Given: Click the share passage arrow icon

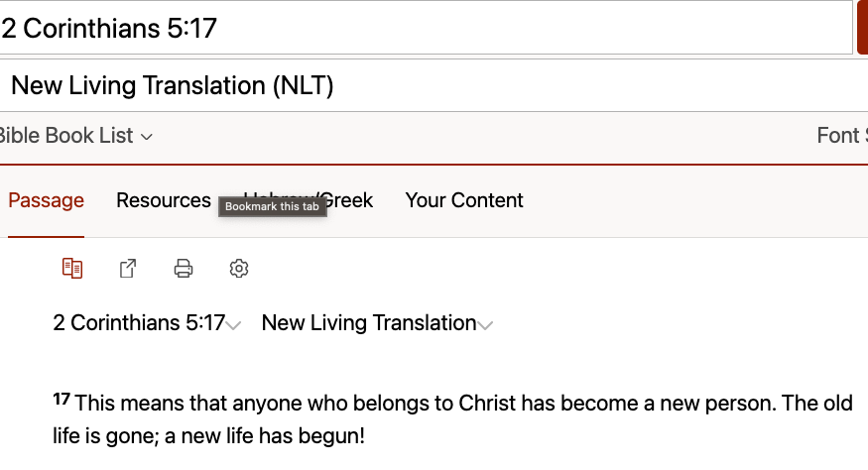Looking at the screenshot, I should click(x=128, y=269).
